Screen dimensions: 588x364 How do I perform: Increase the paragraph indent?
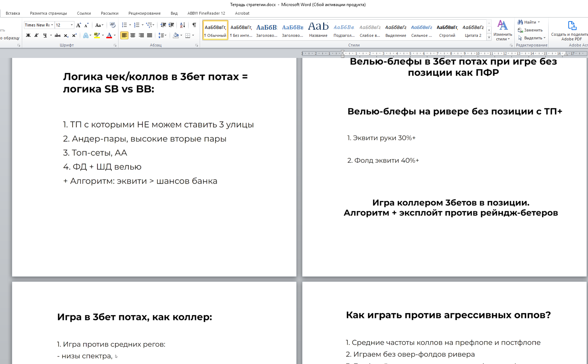pyautogui.click(x=171, y=25)
